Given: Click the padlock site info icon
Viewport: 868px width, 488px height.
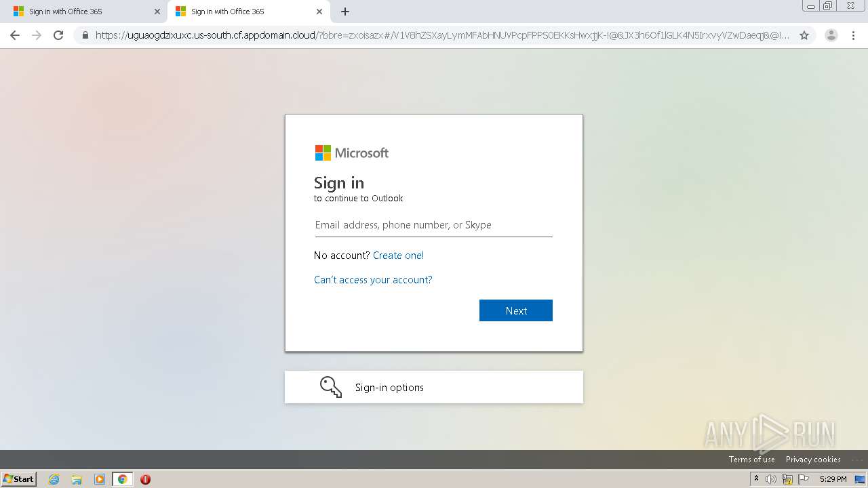Looking at the screenshot, I should [x=85, y=35].
